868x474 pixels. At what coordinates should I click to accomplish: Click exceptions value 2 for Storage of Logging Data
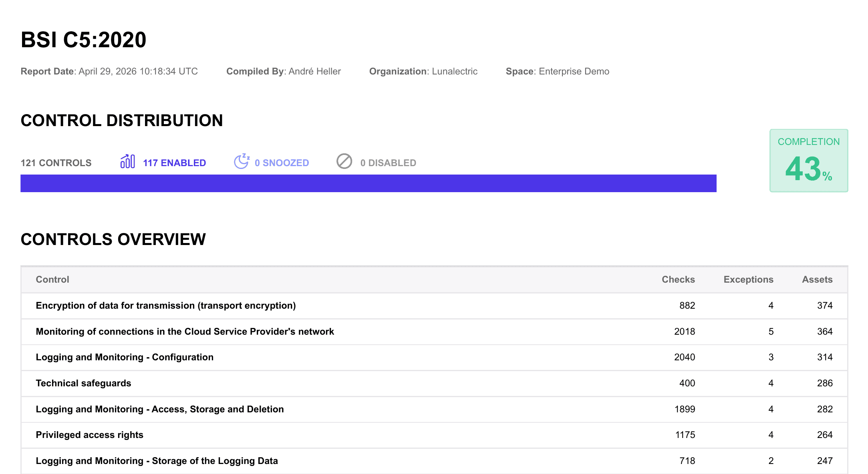[771, 461]
